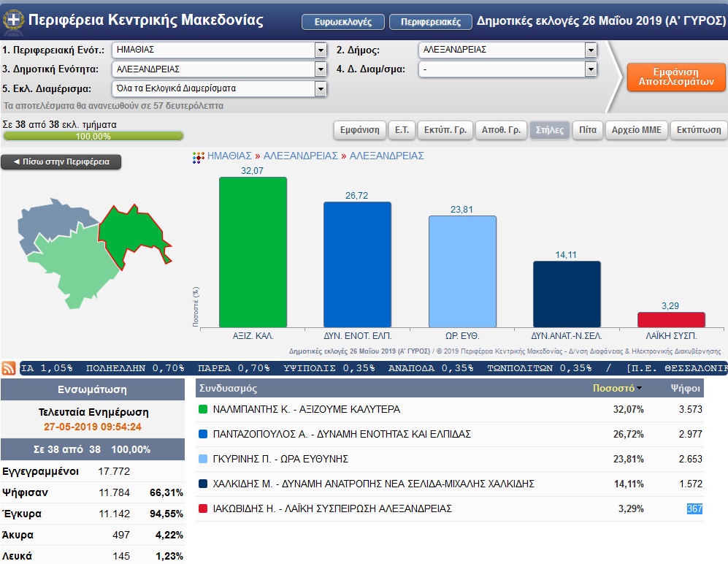Sort by the Ποσοστό column header
This screenshot has width=728, height=564.
pyautogui.click(x=617, y=388)
